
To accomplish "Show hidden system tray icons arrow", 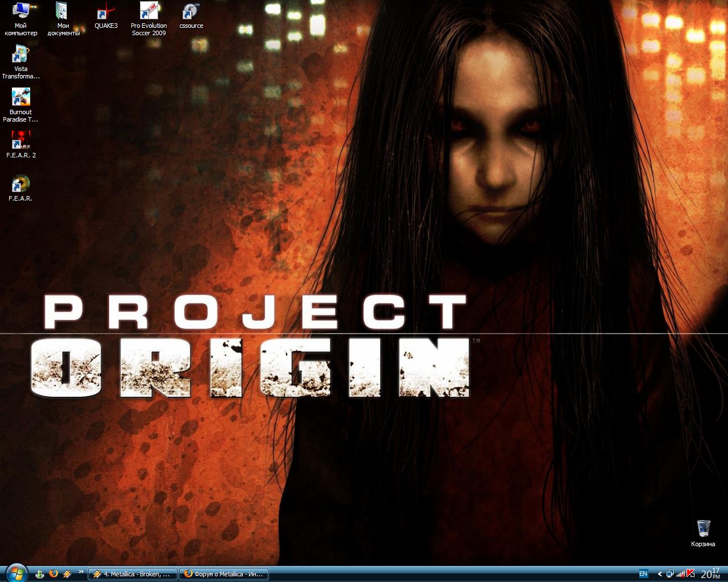I will 660,574.
